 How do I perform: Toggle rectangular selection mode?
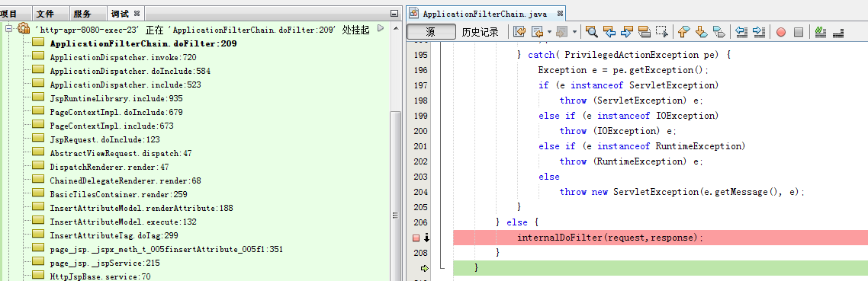[x=662, y=31]
